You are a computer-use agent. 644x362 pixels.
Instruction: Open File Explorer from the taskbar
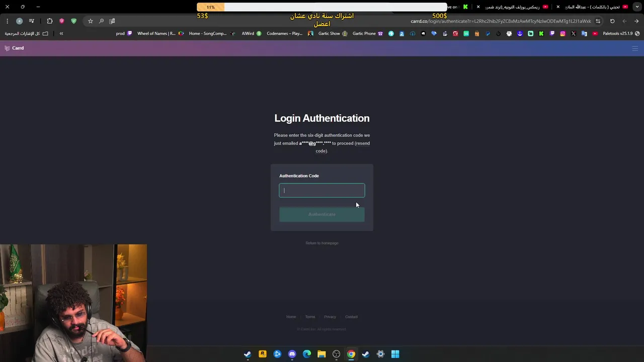tap(321, 354)
